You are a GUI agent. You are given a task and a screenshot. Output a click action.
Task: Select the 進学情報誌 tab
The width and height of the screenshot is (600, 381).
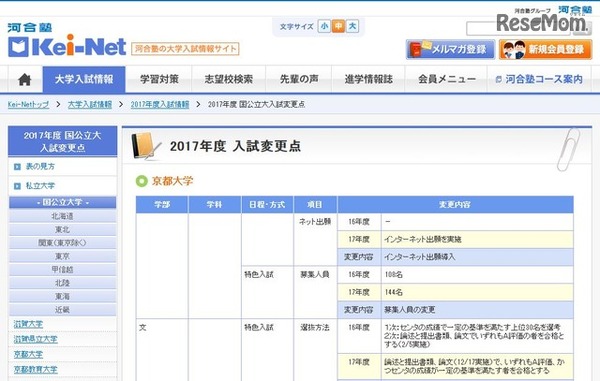click(368, 80)
